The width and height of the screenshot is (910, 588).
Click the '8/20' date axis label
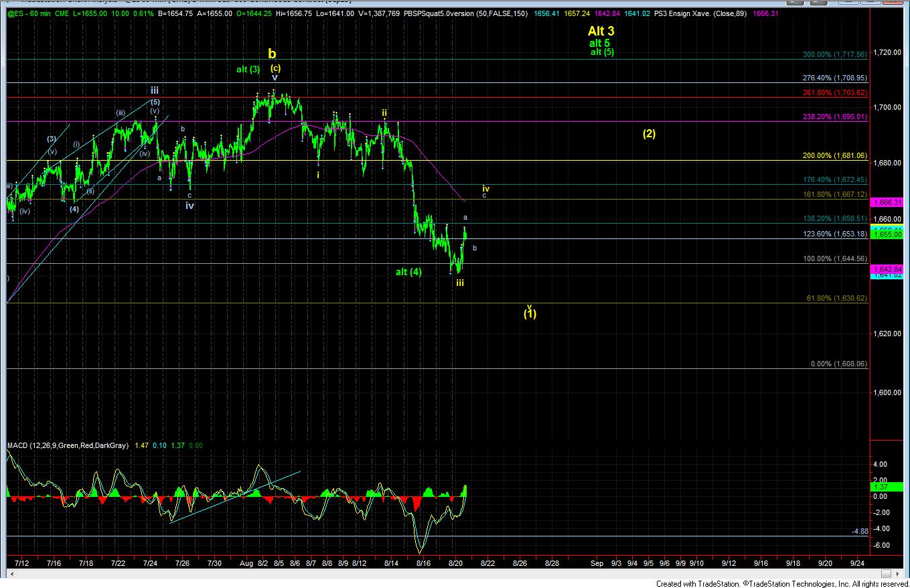[x=456, y=563]
